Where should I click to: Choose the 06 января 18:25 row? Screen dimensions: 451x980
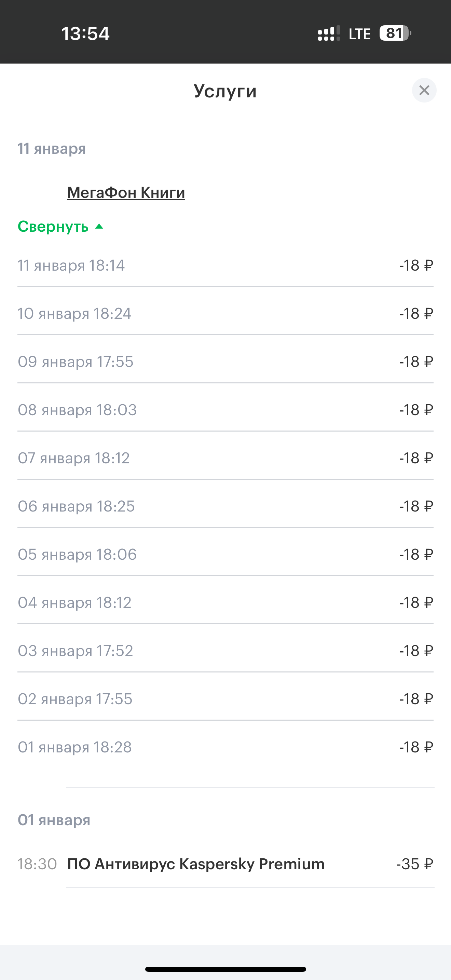(225, 506)
